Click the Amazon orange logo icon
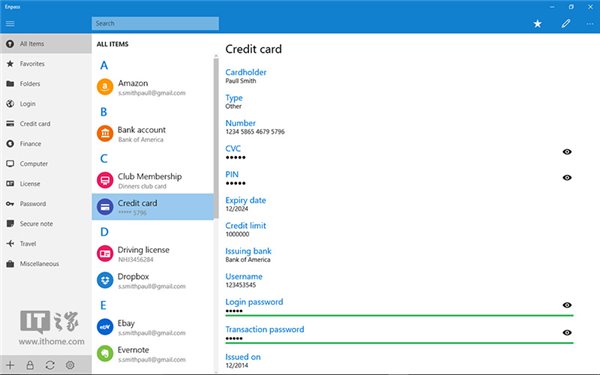This screenshot has width=600, height=375. point(105,87)
